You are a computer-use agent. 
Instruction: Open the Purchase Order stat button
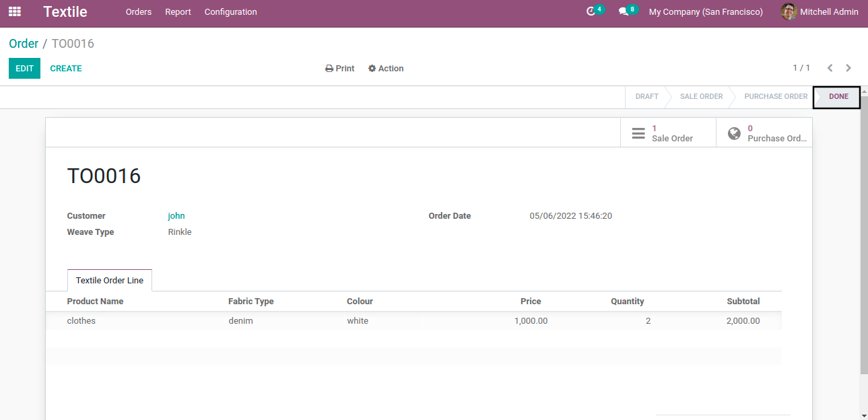[x=764, y=133]
